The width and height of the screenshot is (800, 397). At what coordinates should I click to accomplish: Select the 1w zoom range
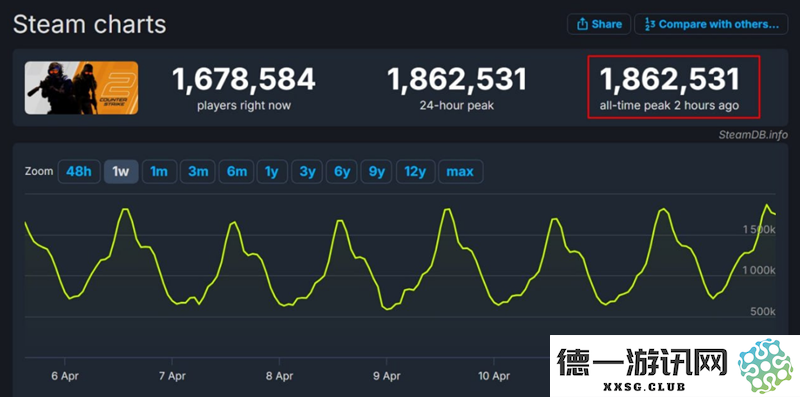pyautogui.click(x=121, y=171)
